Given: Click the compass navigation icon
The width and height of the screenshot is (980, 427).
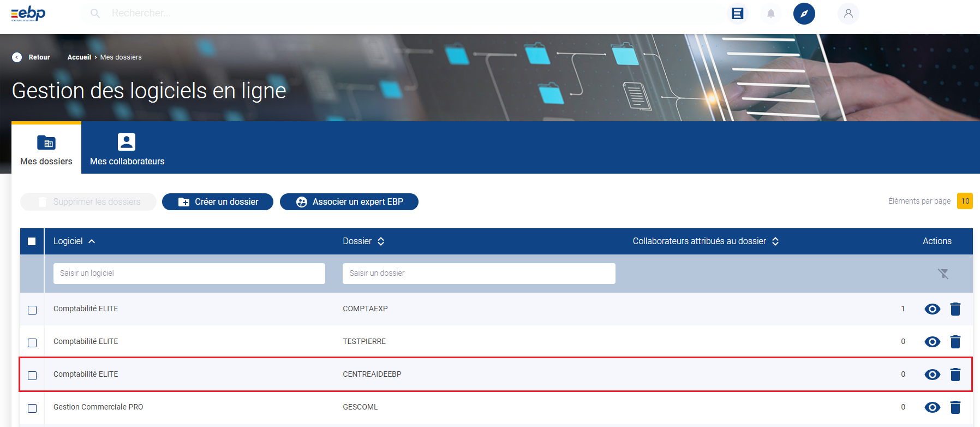Looking at the screenshot, I should 804,14.
